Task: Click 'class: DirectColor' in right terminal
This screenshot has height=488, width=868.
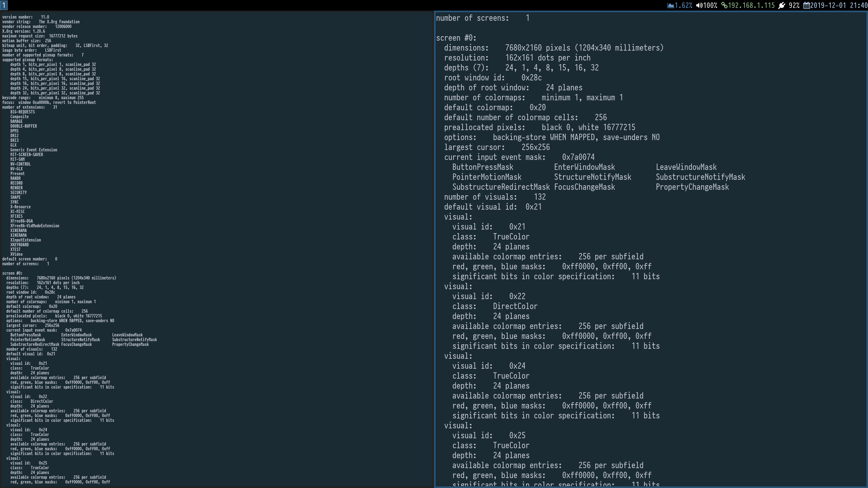Action: pos(495,307)
